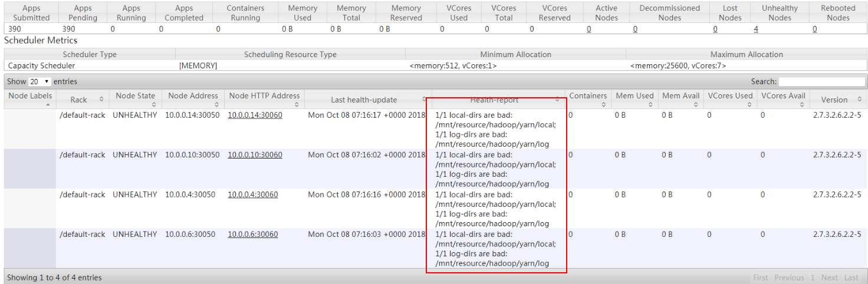
Task: Go to Next page of table
Action: tap(829, 278)
